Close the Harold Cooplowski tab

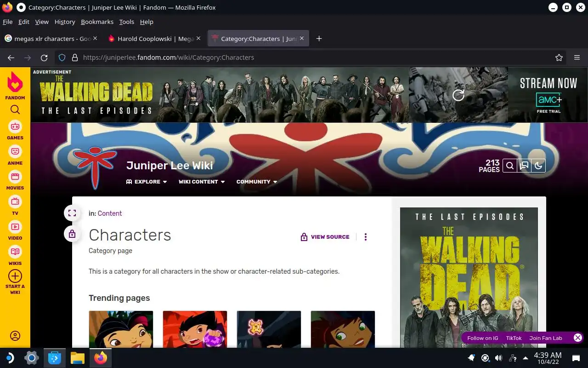198,39
